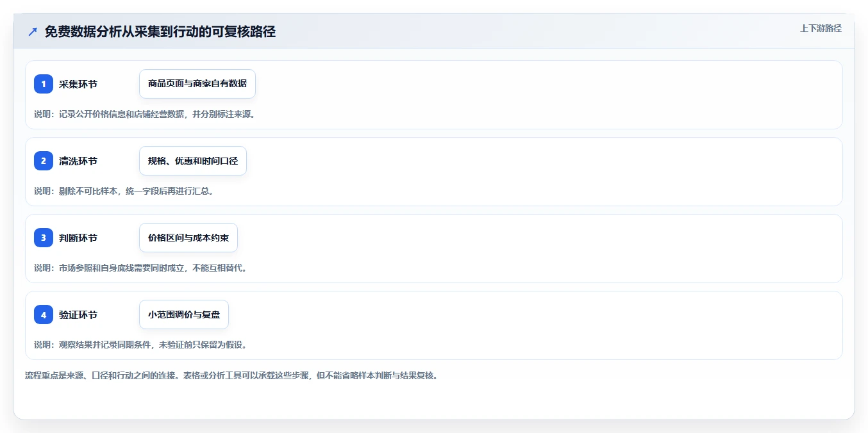Click the 验证环节 step label
868x433 pixels.
[78, 315]
